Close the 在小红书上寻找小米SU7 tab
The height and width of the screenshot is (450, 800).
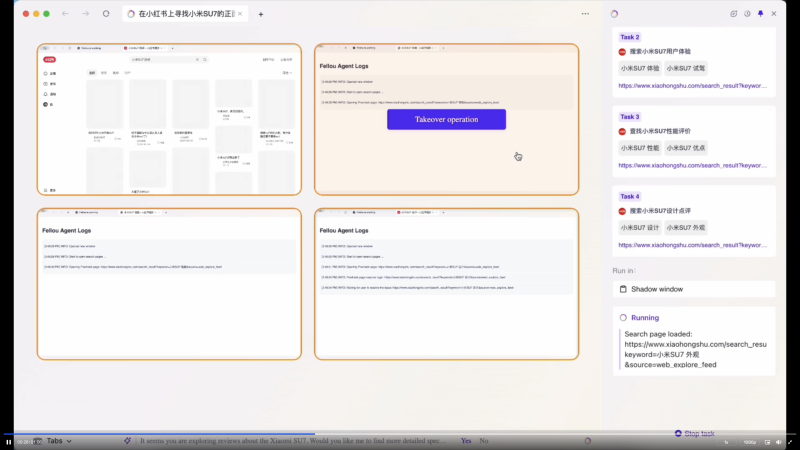(x=240, y=14)
